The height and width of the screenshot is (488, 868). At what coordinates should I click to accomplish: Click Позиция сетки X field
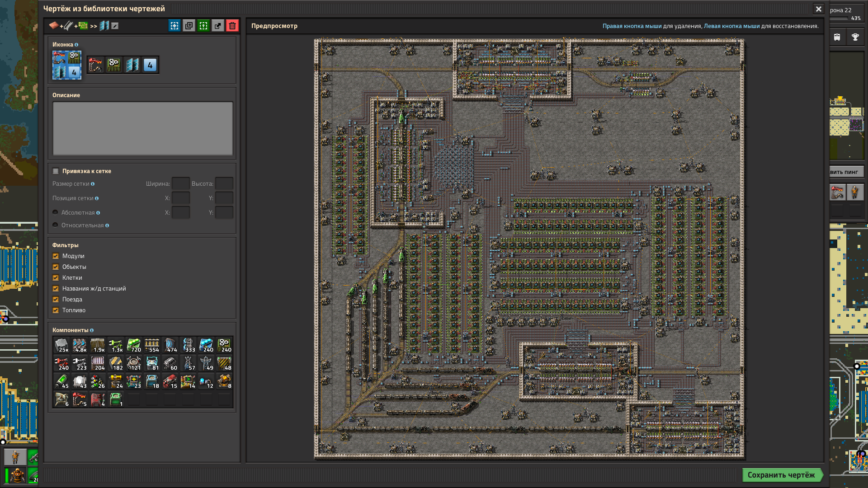tap(181, 198)
